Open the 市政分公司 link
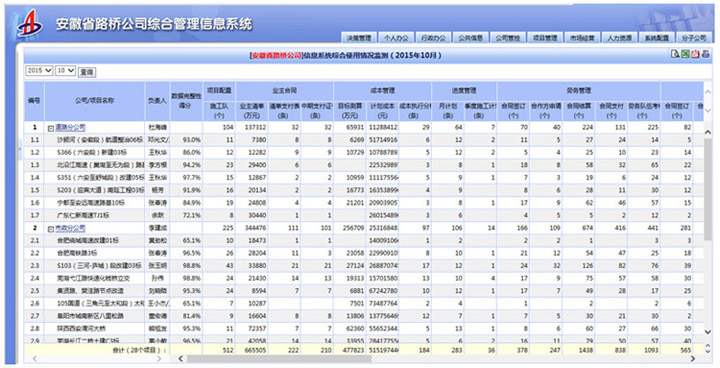This screenshot has width=720, height=368. (70, 228)
